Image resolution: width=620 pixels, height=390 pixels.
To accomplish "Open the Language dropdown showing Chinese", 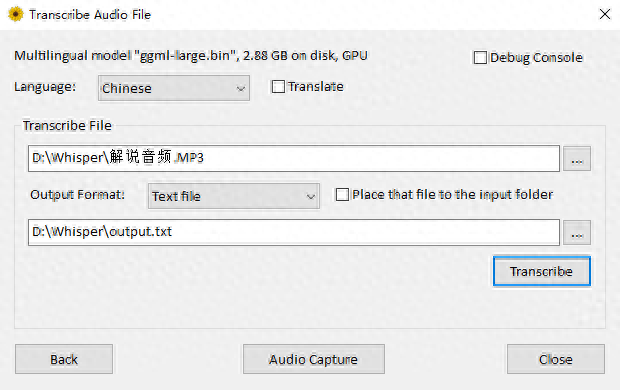I will (174, 88).
